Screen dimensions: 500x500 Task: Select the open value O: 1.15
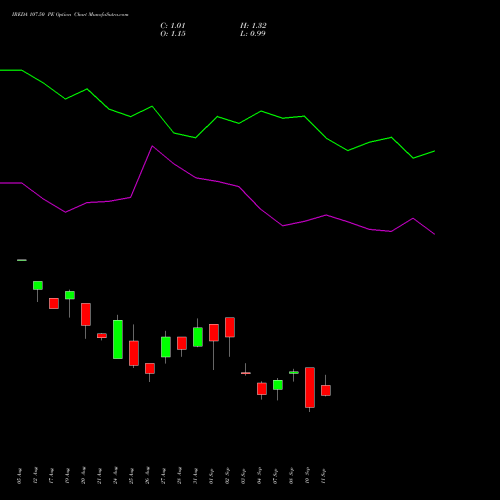tap(173, 34)
